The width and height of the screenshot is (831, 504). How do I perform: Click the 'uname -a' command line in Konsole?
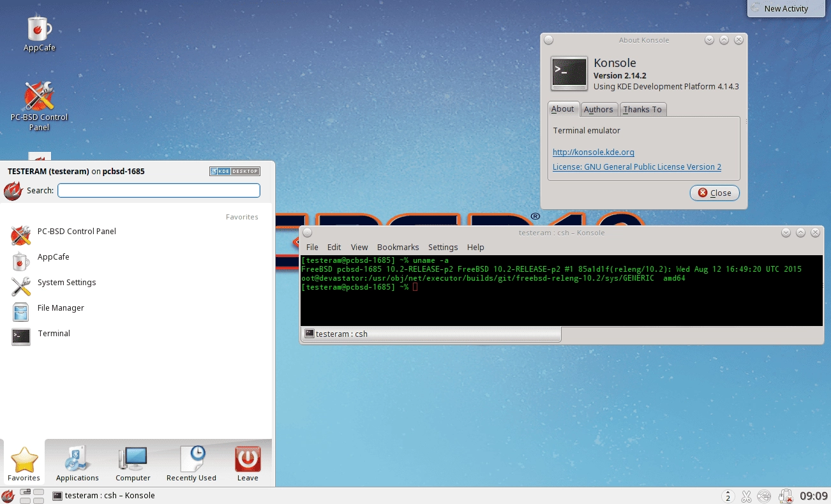tap(431, 260)
